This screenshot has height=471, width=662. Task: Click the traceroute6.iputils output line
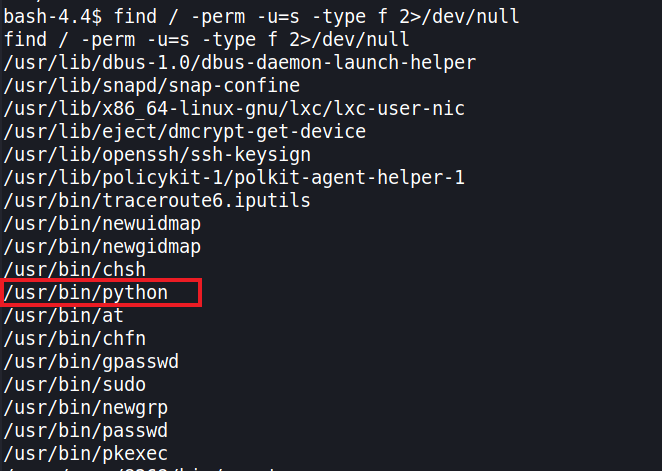[157, 201]
